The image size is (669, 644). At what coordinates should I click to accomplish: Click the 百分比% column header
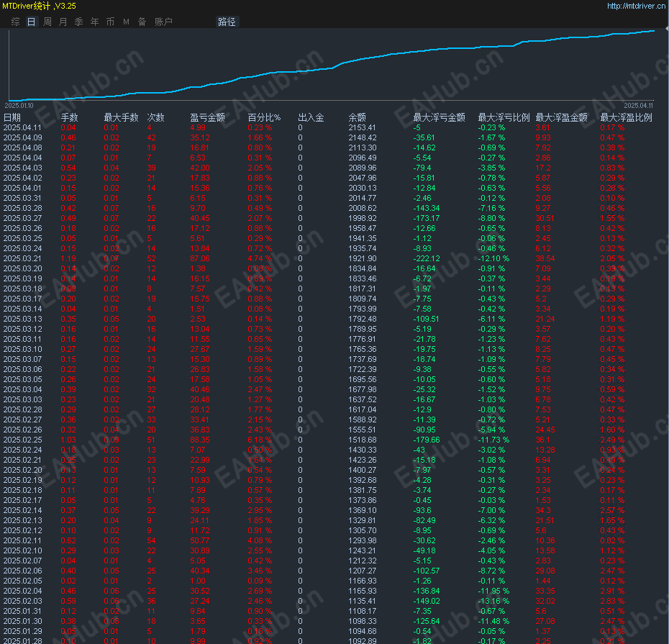tap(264, 117)
